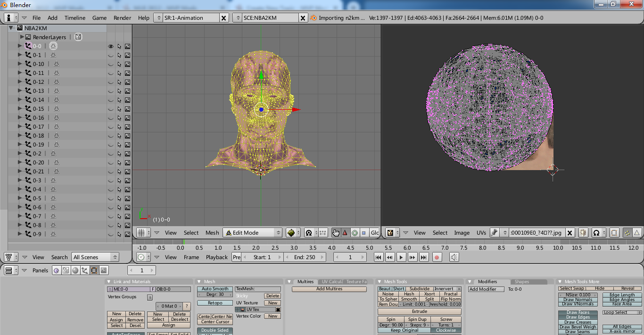
Task: Expand the 0-11 object in outliner
Action: (x=20, y=73)
